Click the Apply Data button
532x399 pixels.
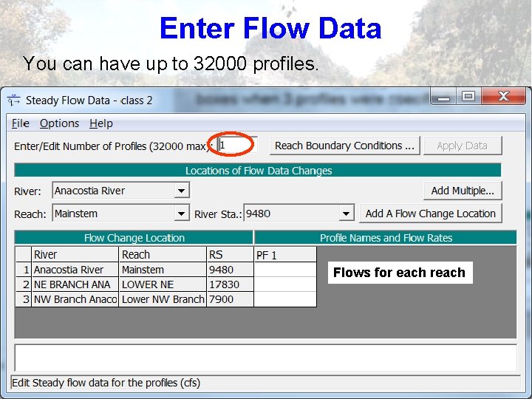[463, 146]
